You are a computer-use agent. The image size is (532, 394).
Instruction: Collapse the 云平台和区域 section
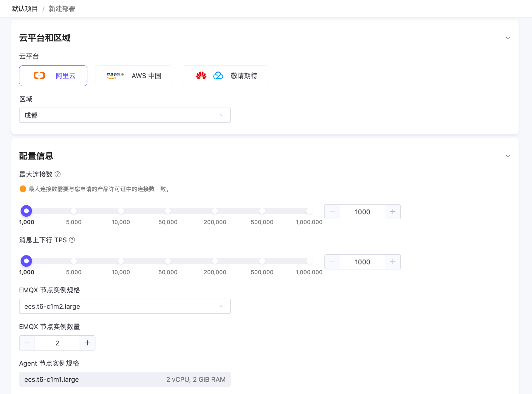coord(508,38)
